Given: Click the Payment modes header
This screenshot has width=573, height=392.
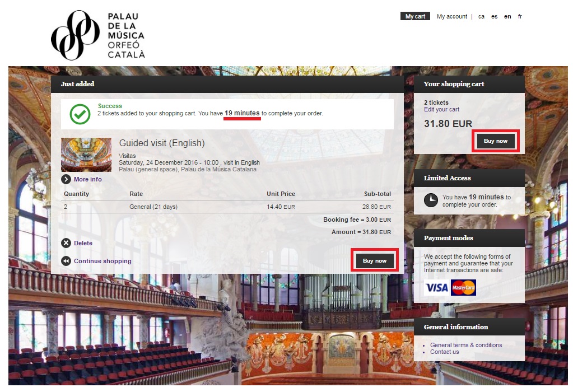Looking at the screenshot, I should coord(469,238).
